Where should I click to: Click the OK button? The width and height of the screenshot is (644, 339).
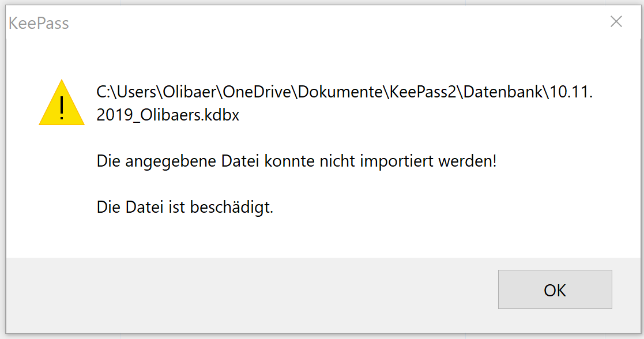(x=555, y=289)
